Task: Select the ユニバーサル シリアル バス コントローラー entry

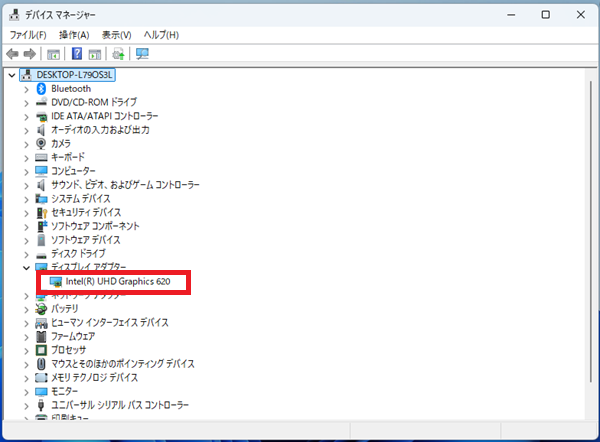Action: [119, 406]
